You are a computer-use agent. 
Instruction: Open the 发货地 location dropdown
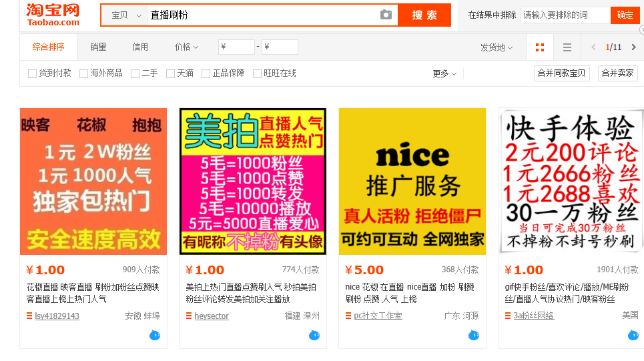[496, 47]
